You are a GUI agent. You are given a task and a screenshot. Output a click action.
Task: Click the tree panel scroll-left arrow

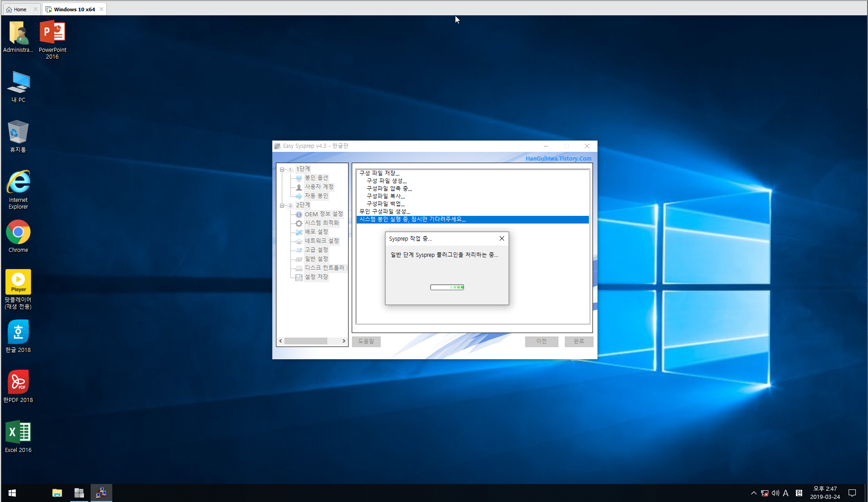pyautogui.click(x=280, y=341)
